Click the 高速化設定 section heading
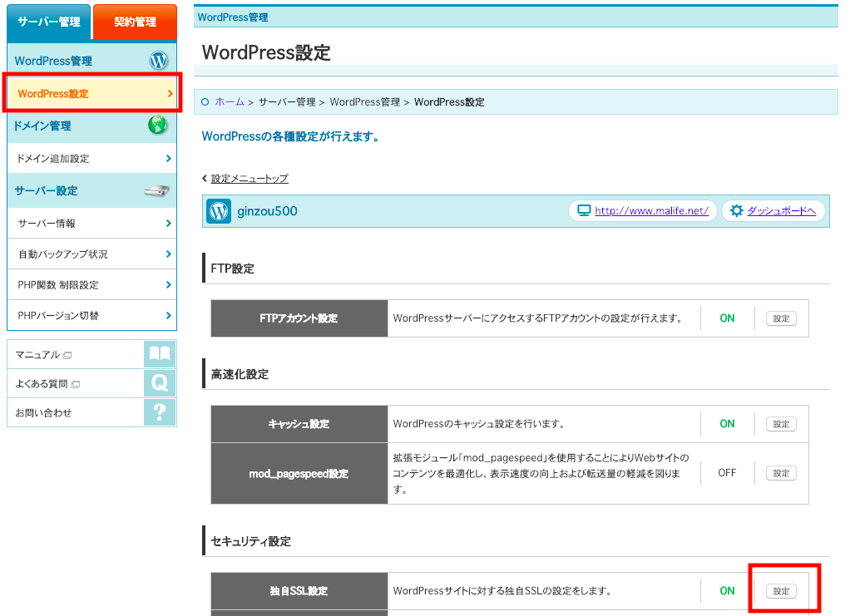This screenshot has height=616, width=850. click(x=240, y=374)
